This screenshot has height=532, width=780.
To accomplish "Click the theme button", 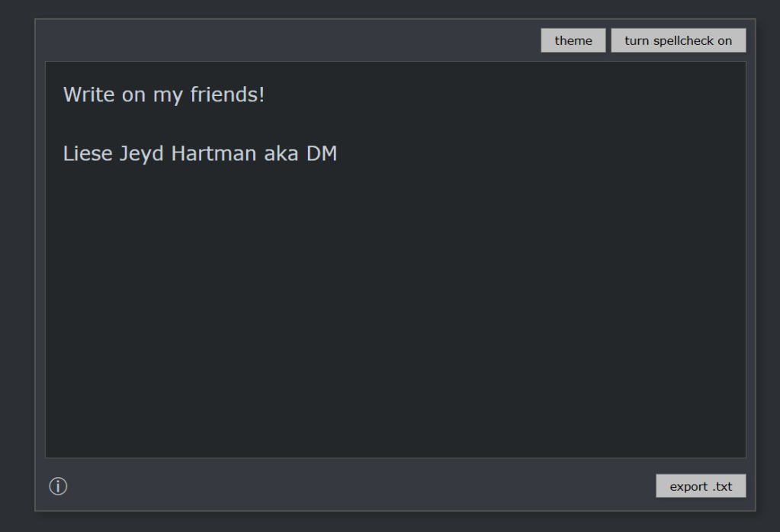I will [x=573, y=40].
